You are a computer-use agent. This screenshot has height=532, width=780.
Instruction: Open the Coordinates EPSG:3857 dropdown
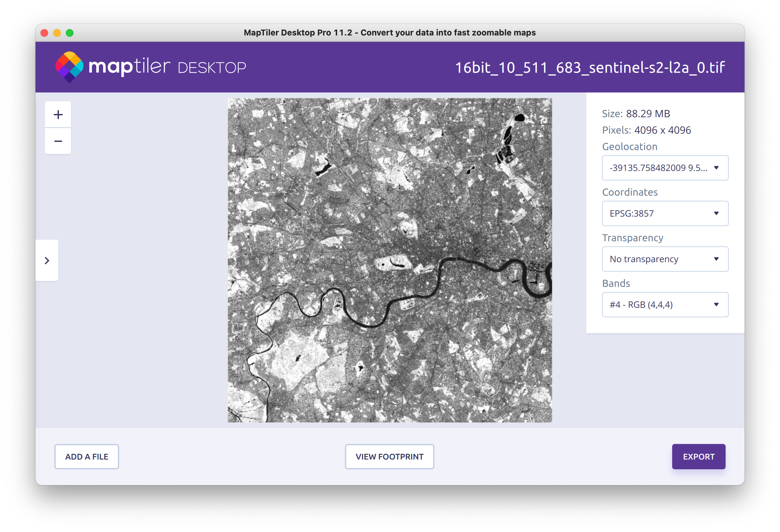[x=658, y=213]
